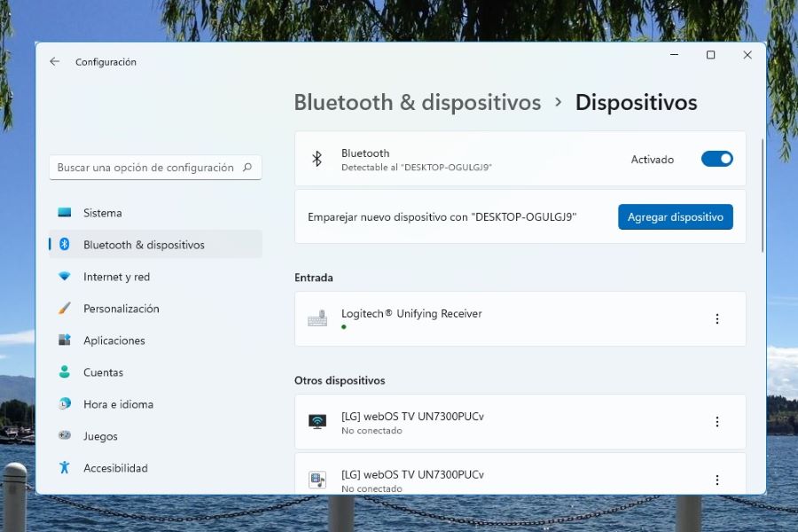Open Bluetooth & dispositivos section icon
Screen dimensions: 798x532
(65, 245)
